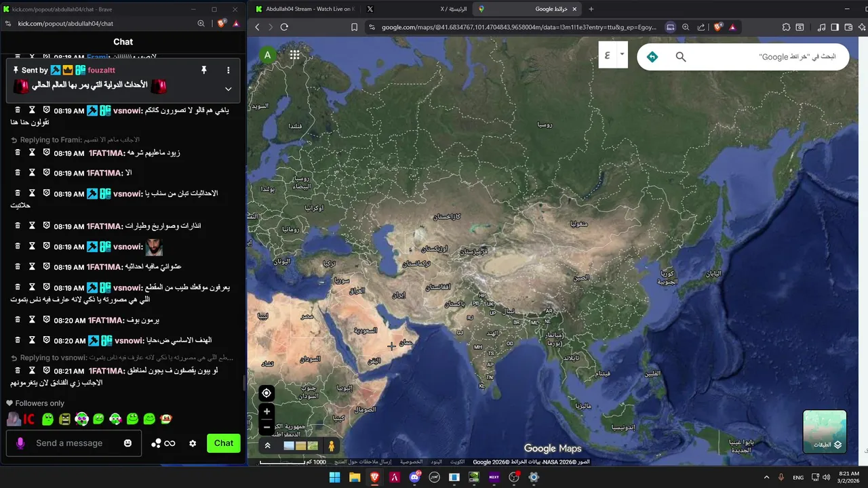Screen dimensions: 868x488
Task: Open the Layers thumbnail tile
Action: pyautogui.click(x=825, y=431)
